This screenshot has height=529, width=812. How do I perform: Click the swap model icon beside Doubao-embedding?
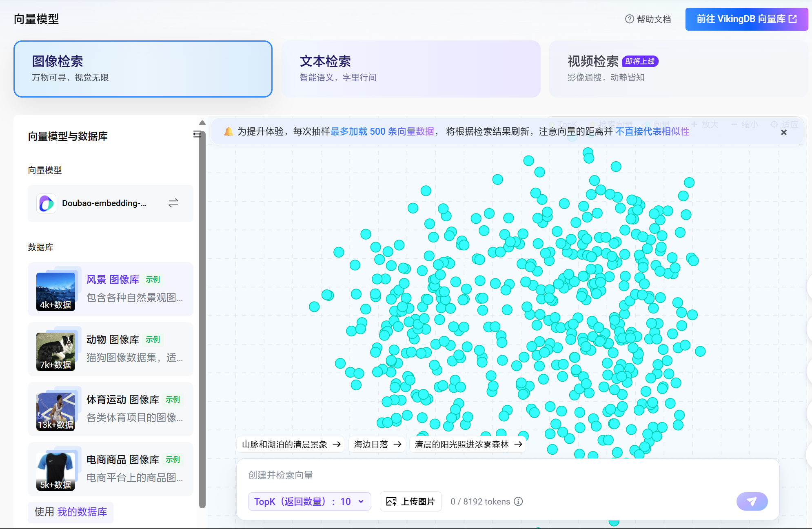[x=173, y=203]
